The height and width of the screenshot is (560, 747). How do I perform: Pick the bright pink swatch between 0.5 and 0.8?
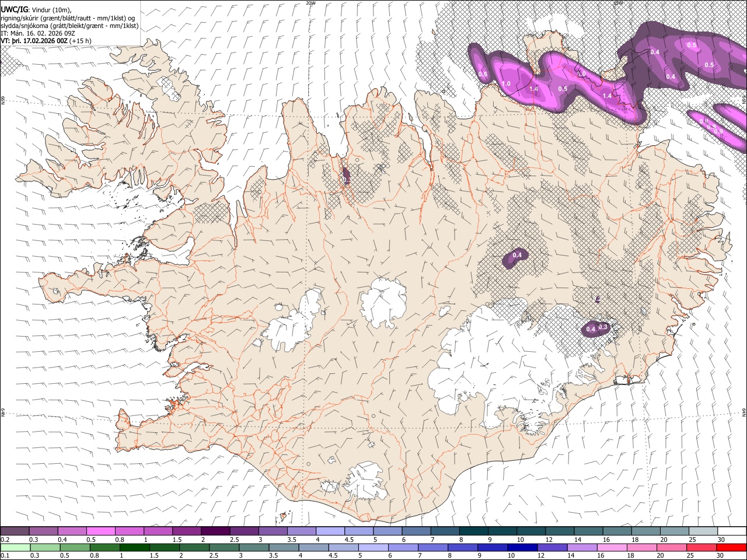(x=101, y=531)
